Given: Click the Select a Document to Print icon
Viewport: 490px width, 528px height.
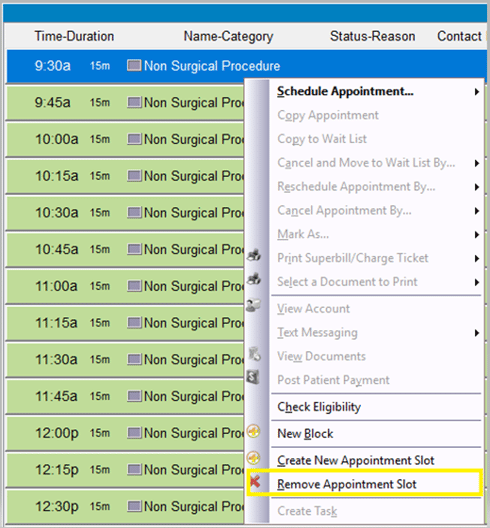Looking at the screenshot, I should click(x=254, y=278).
